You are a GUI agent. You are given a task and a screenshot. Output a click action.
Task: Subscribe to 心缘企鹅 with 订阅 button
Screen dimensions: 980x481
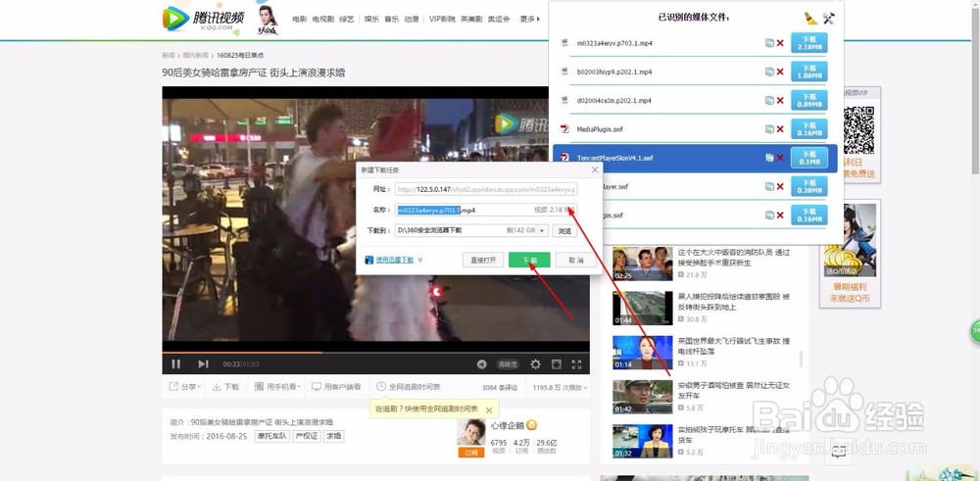(x=471, y=453)
